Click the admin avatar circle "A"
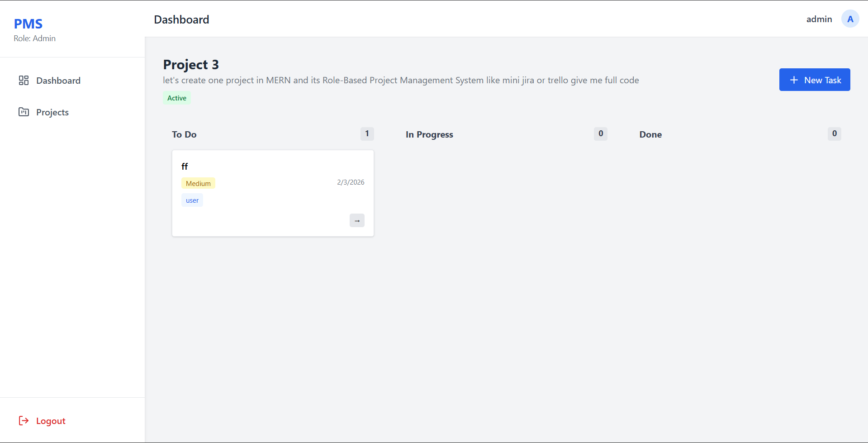Viewport: 868px width, 443px height. point(850,19)
